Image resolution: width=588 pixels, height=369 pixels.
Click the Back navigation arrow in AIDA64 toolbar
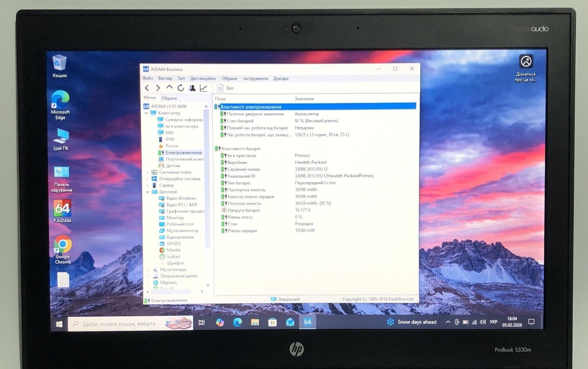click(147, 88)
